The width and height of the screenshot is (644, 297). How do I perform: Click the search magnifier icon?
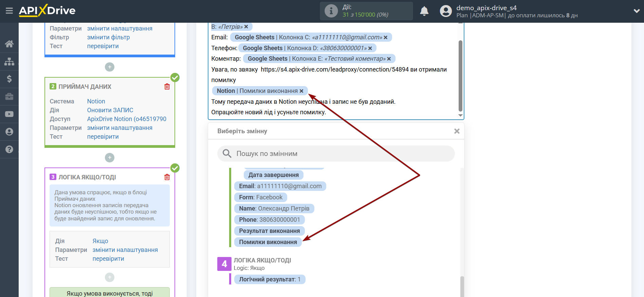point(227,154)
